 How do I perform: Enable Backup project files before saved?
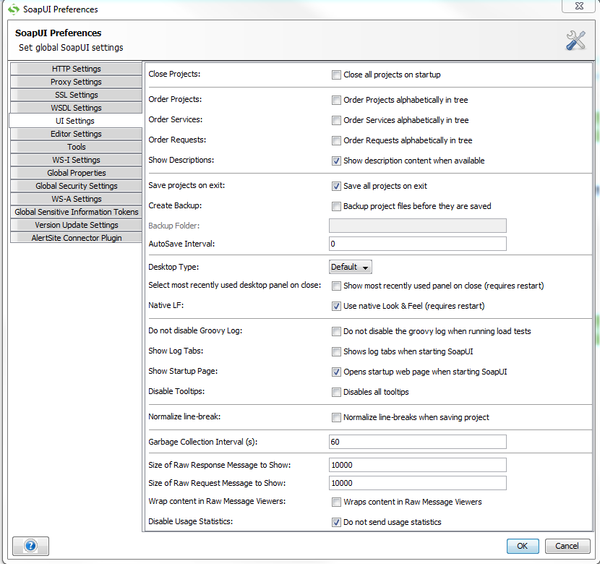tap(336, 206)
